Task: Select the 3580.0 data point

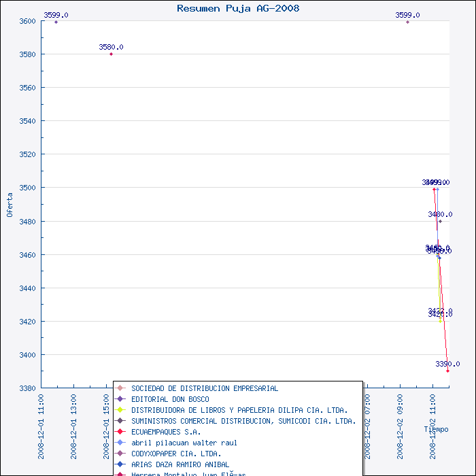Action: 111,54
